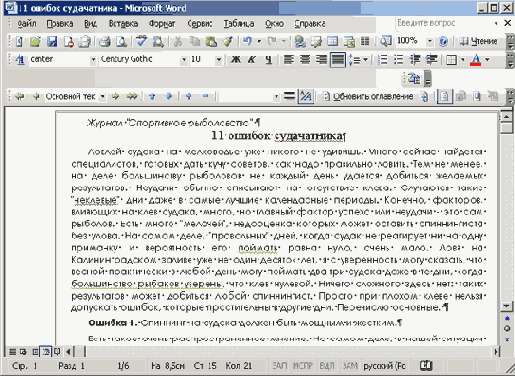Toggle the Show Formatting outline button

coord(306,97)
